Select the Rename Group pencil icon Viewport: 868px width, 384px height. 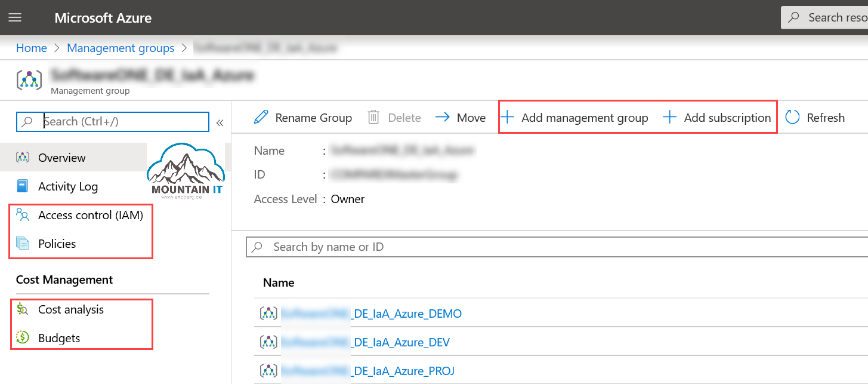point(261,117)
